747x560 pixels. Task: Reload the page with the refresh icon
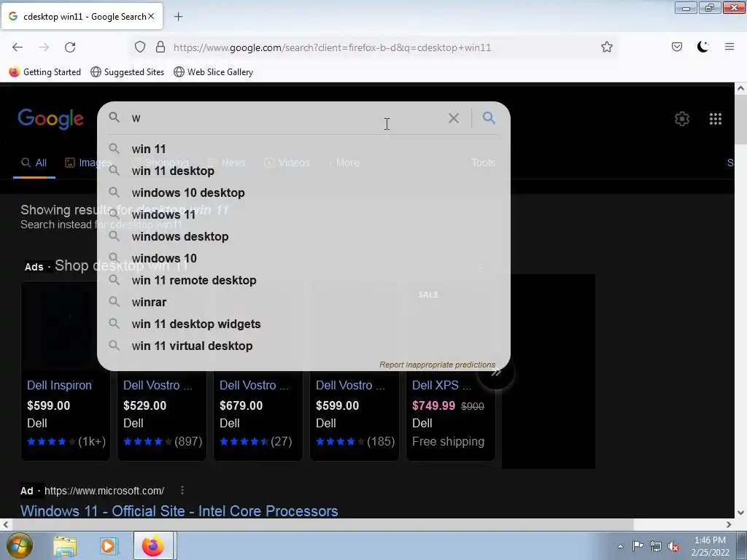pyautogui.click(x=70, y=47)
